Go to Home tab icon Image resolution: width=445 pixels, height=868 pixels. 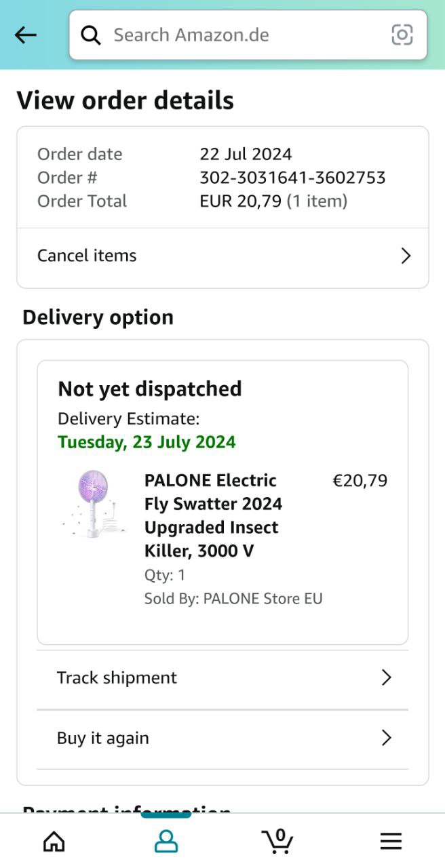pos(54,842)
